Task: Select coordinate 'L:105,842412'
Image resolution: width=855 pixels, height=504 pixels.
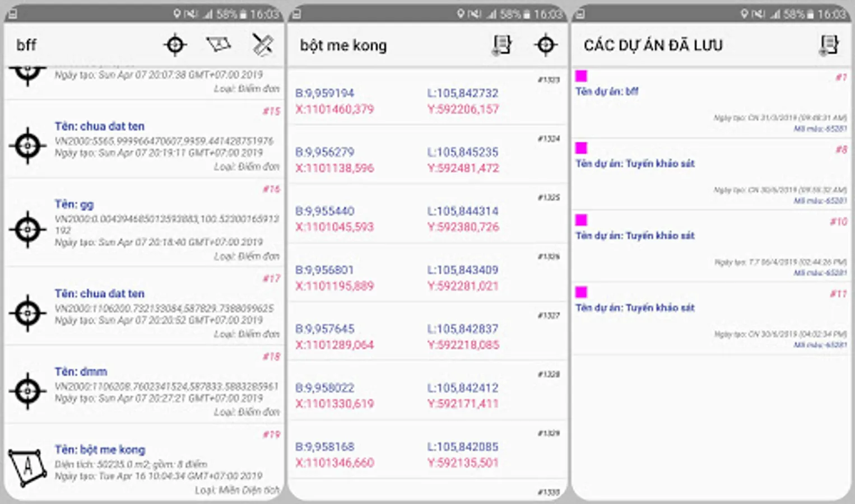Action: point(462,388)
